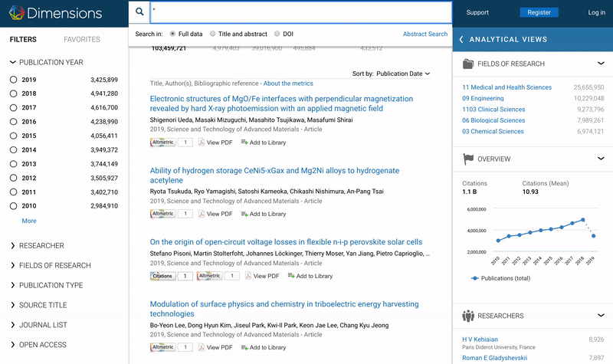
Task: Switch to the Favorites tab
Action: [81, 39]
